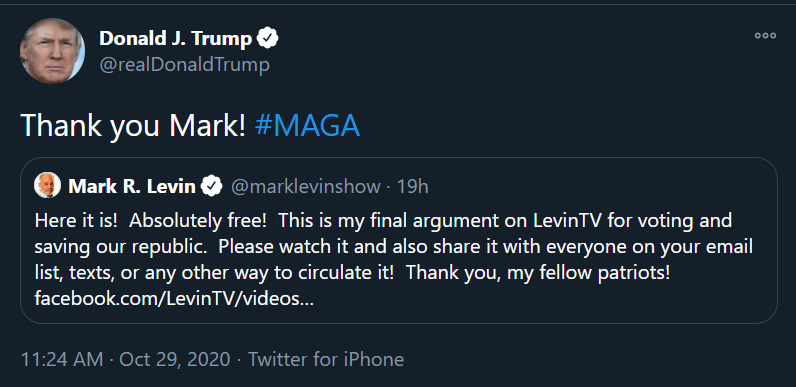
Task: Click the 11:24 AM tweet time
Action: coord(61,360)
